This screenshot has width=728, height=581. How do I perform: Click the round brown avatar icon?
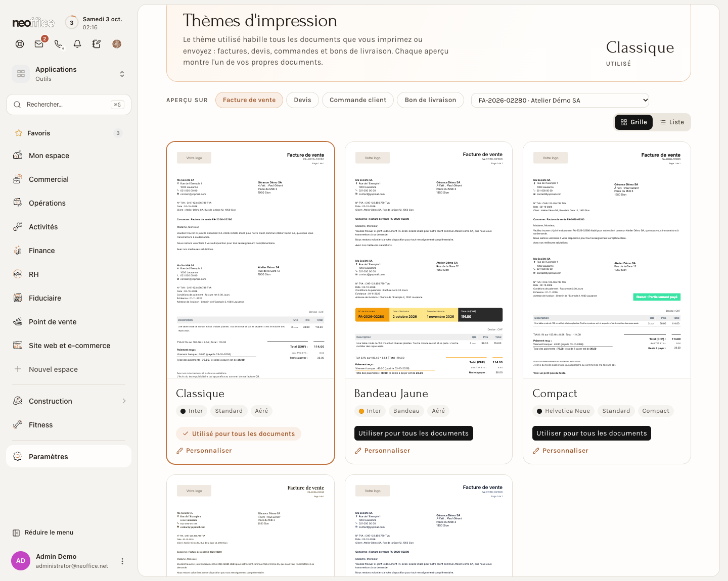117,44
